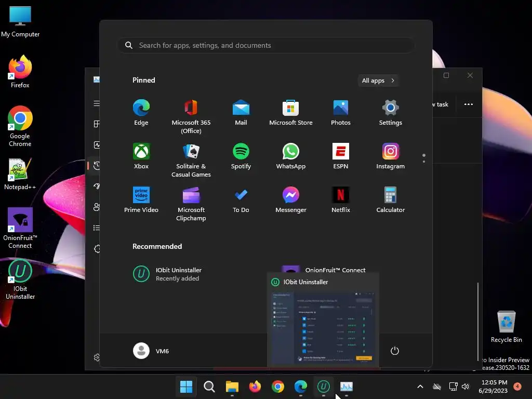The height and width of the screenshot is (399, 532).
Task: Open Google Chrome from taskbar
Action: pos(278,387)
